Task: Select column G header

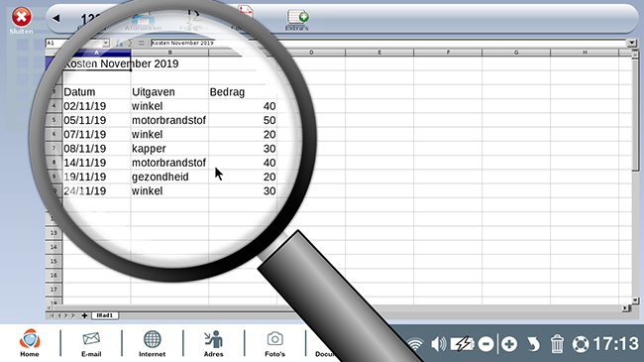Action: [x=516, y=53]
